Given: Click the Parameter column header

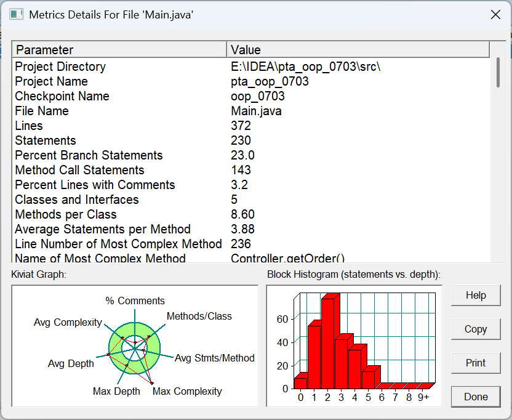Looking at the screenshot, I should [119, 50].
